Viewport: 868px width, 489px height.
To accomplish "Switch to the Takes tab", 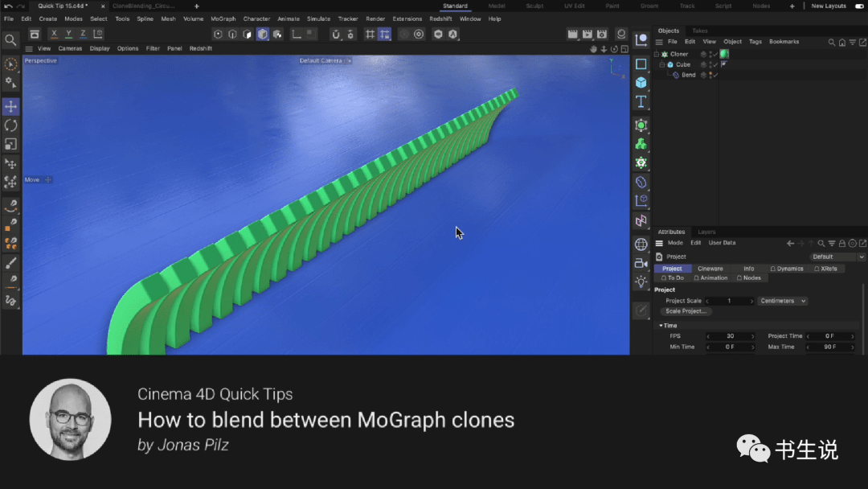I will (700, 31).
